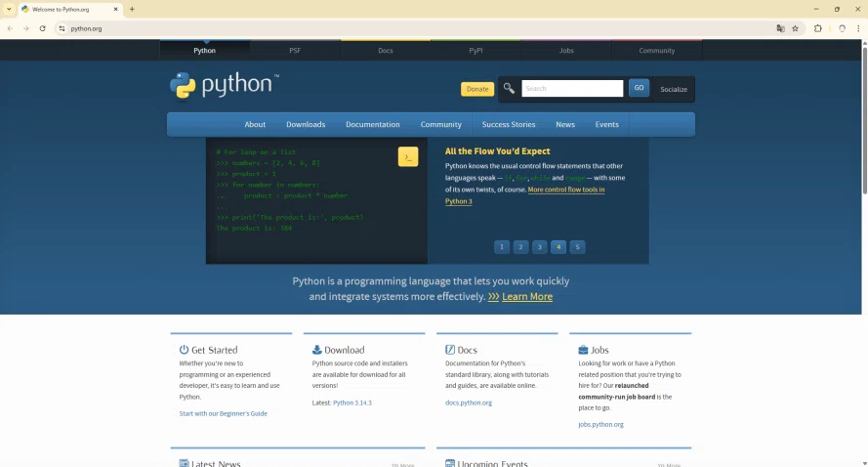Click the yellow Donate button
The width and height of the screenshot is (868, 467).
click(477, 89)
